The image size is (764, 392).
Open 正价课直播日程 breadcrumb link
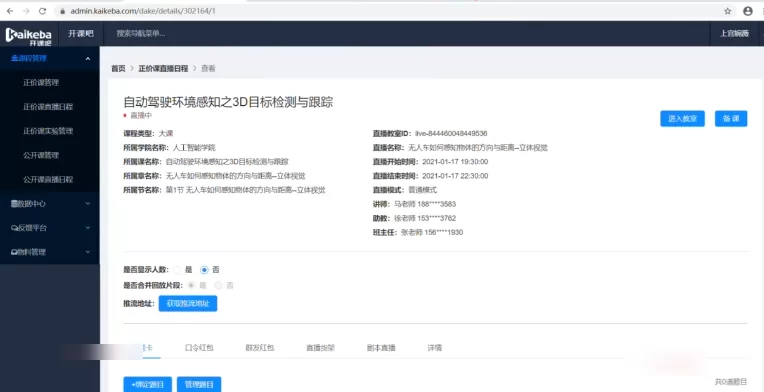(163, 69)
